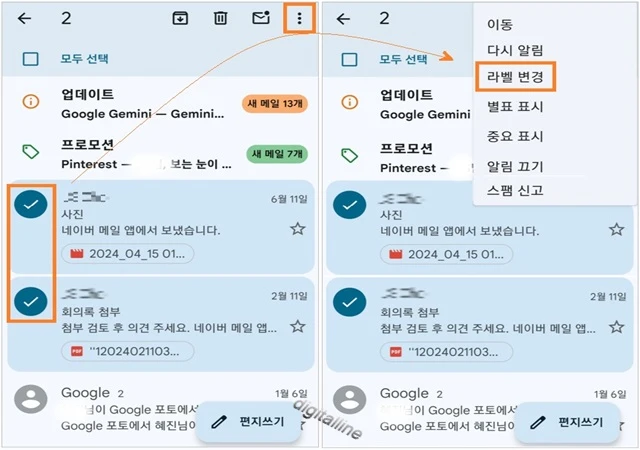Star the 회의록 첨부 mail in left screen
This screenshot has width=640, height=450.
pos(298,326)
